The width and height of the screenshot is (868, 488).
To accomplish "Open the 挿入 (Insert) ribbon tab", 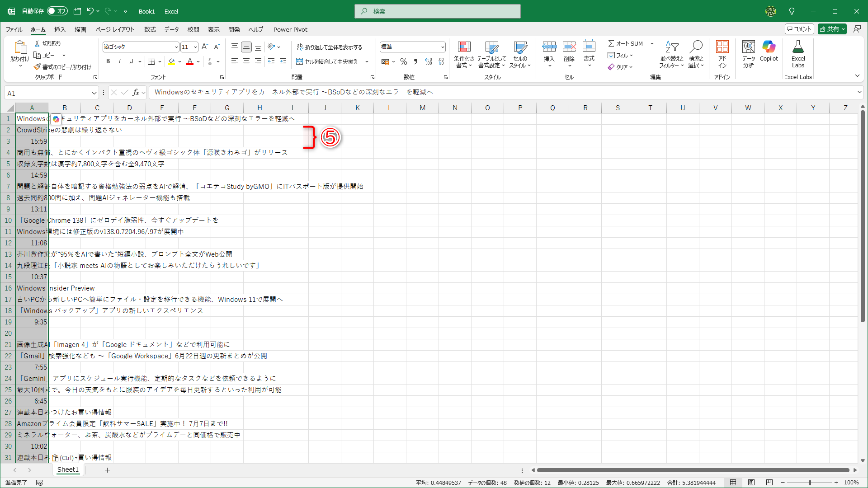I will pyautogui.click(x=60, y=29).
